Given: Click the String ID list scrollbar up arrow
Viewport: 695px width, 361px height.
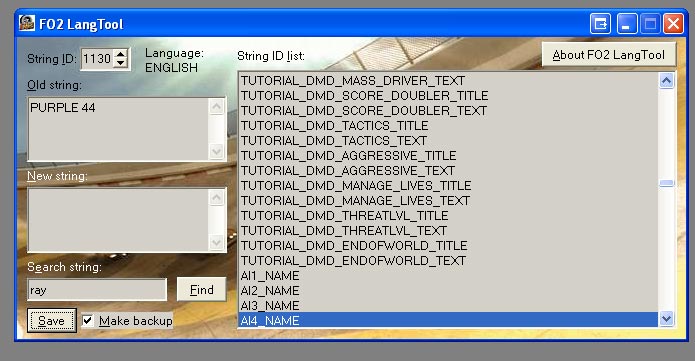Looking at the screenshot, I should pyautogui.click(x=667, y=80).
